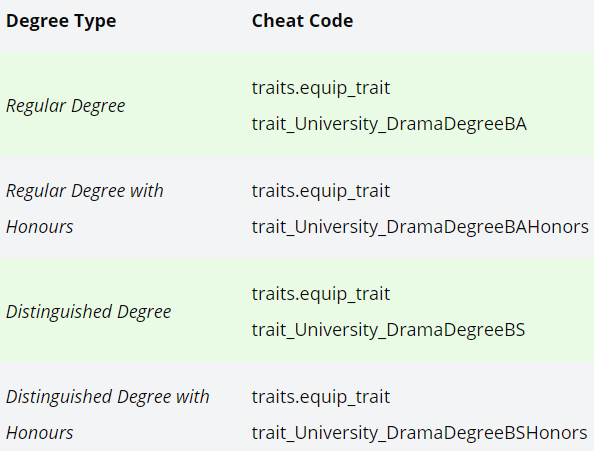The width and height of the screenshot is (594, 451).
Task: Click the Degree Type column header
Action: 61,21
